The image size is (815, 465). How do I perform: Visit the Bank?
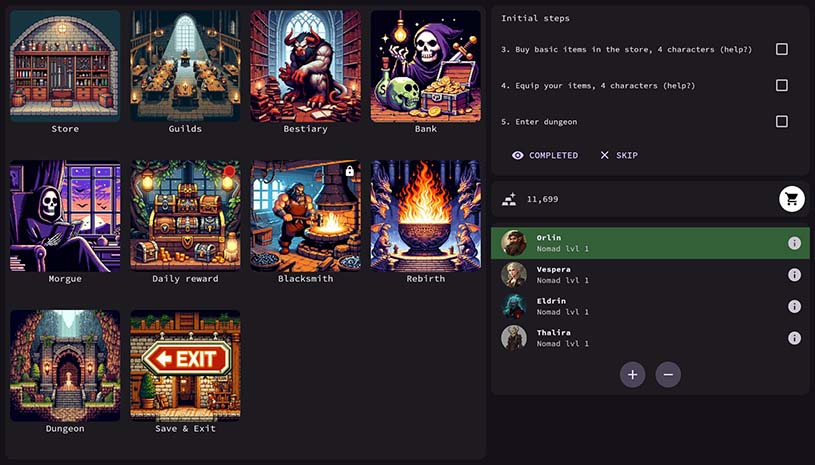(x=425, y=66)
